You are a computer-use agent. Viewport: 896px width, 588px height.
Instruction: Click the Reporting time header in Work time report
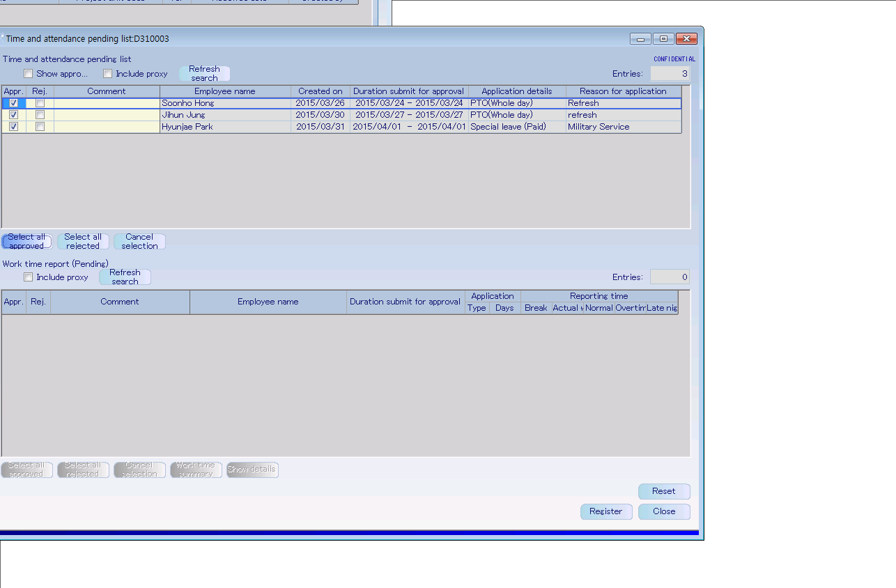[x=599, y=296]
